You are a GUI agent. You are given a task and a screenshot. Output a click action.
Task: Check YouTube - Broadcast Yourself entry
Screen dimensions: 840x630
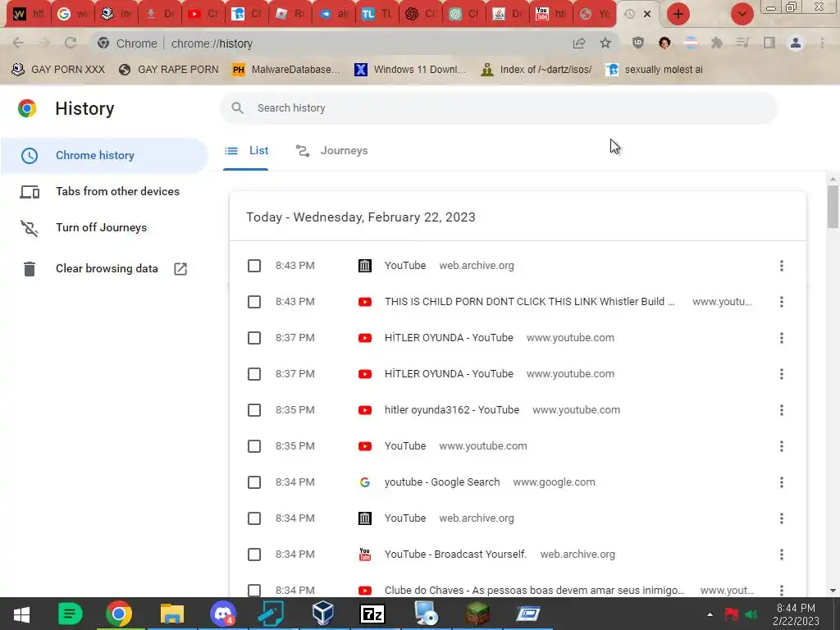254,555
